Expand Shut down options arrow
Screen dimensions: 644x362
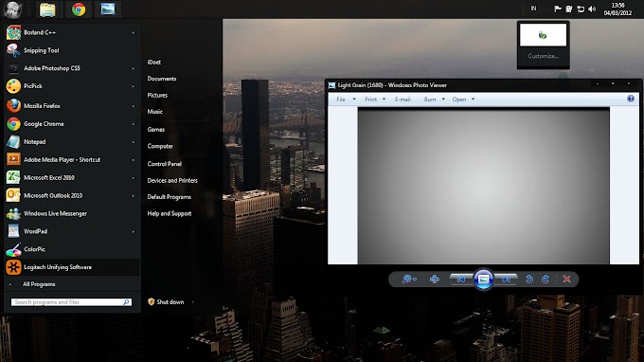click(193, 302)
